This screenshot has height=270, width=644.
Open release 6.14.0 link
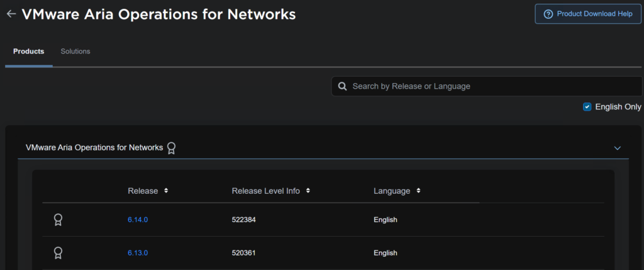point(138,220)
